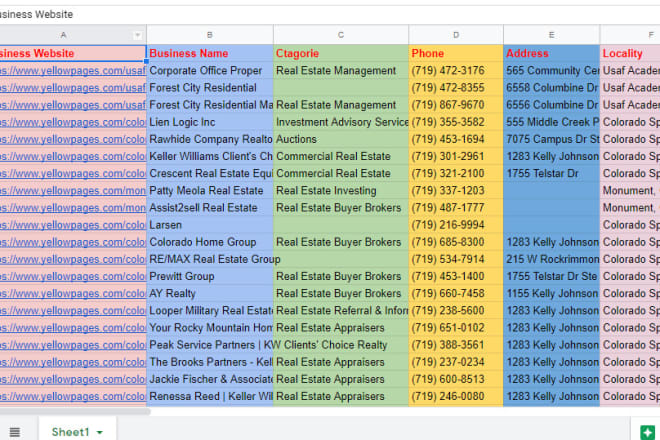Select cell Peak Service Partners
The height and width of the screenshot is (440, 660).
pos(210,345)
